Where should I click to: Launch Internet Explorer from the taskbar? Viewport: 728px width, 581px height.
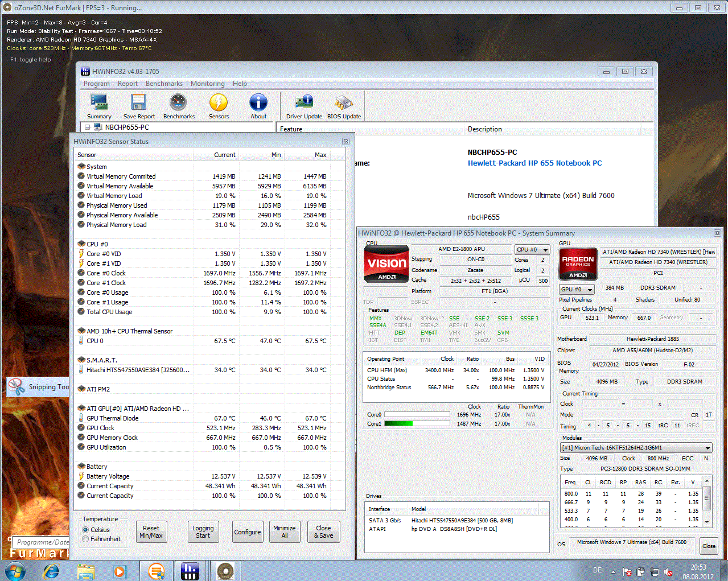(52, 571)
